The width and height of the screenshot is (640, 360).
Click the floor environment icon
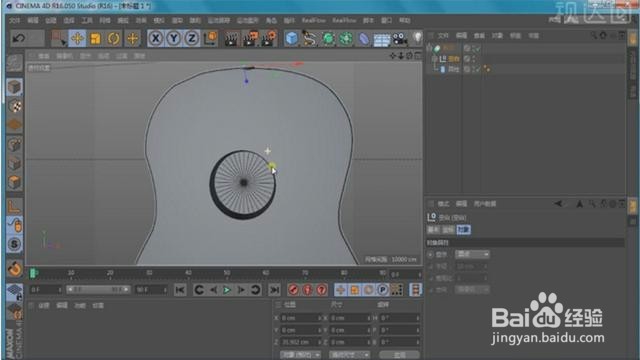tap(382, 39)
